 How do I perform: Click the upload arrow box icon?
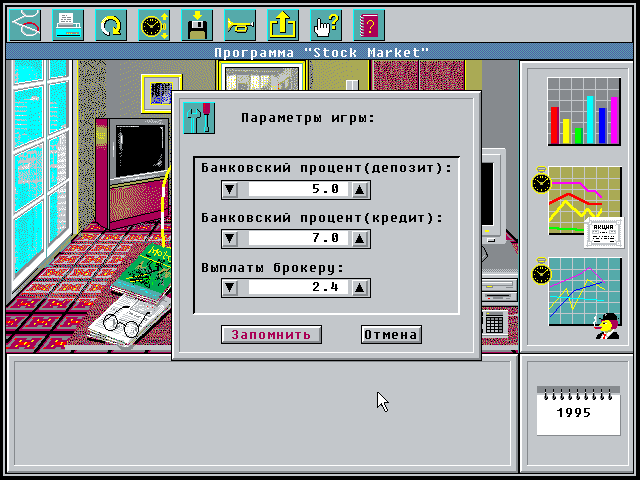[x=283, y=25]
